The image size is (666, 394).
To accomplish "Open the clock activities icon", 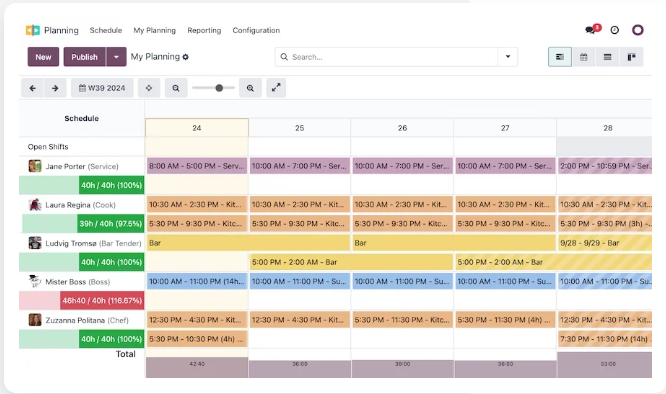I will pyautogui.click(x=615, y=30).
